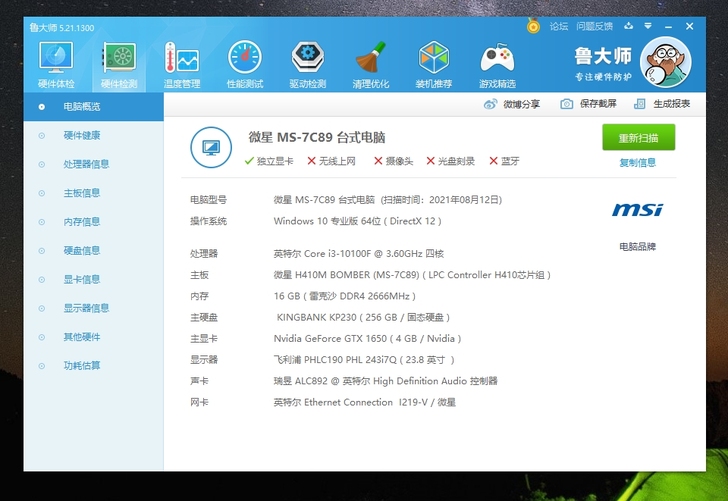Screen dimensions: 728x501
Task: Click the 光盘刻录 status indicator
Action: (x=450, y=161)
